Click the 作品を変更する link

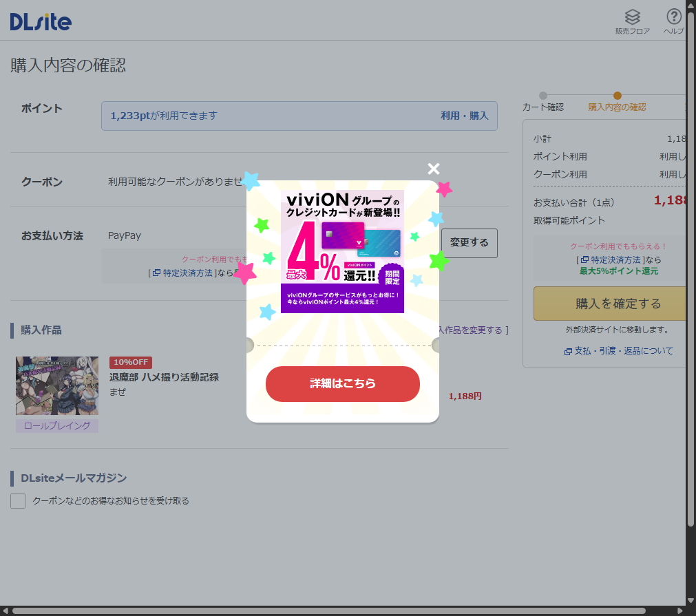pyautogui.click(x=473, y=330)
